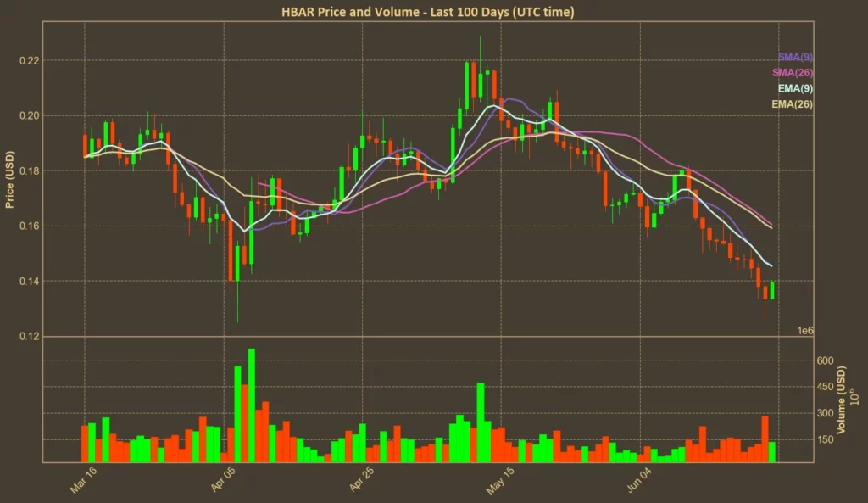Select the SMA(9) legend entry
Viewport: 868px width, 503px height.
pos(795,57)
